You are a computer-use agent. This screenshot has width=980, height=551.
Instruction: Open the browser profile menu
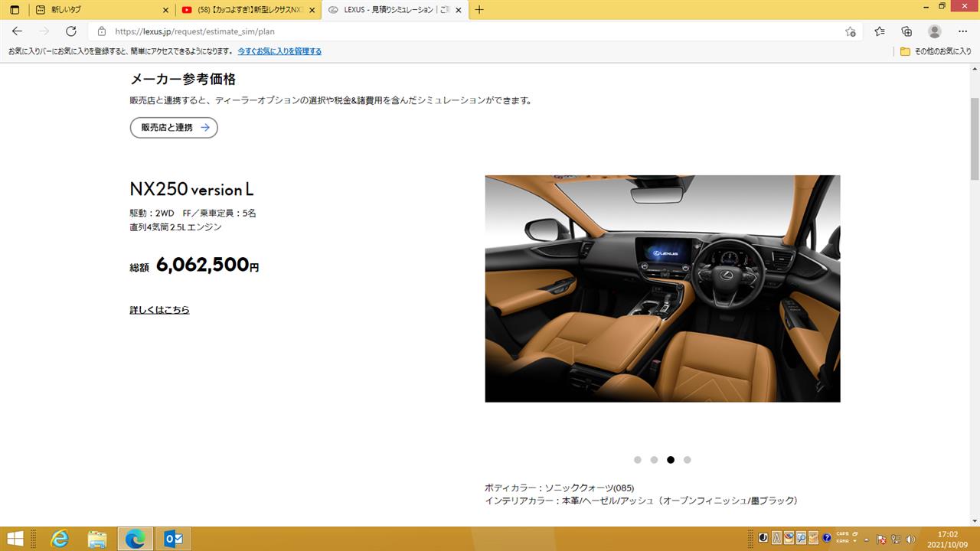pos(934,31)
